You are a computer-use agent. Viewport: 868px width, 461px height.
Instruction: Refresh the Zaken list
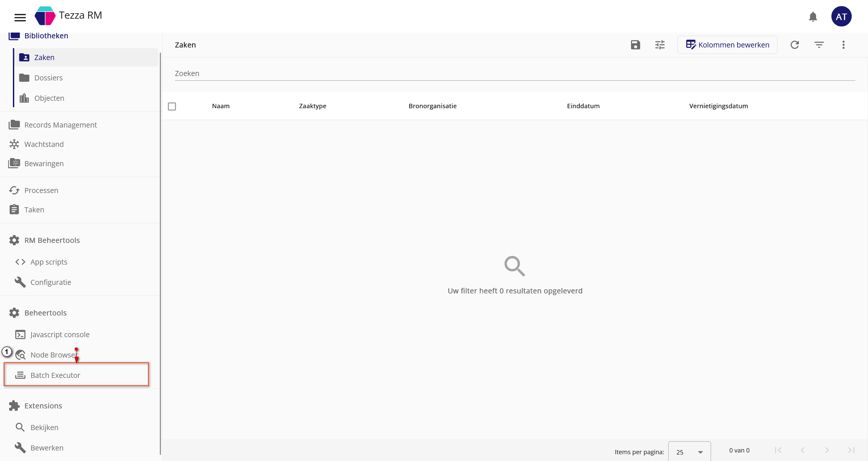795,45
